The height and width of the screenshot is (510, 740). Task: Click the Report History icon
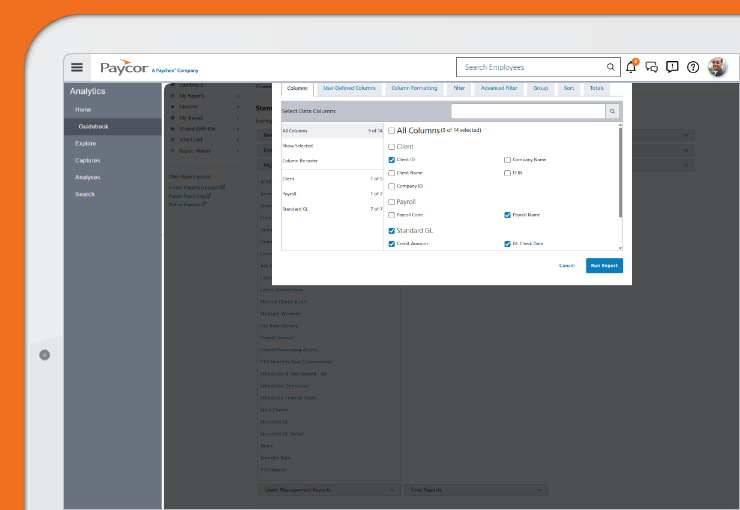point(173,151)
